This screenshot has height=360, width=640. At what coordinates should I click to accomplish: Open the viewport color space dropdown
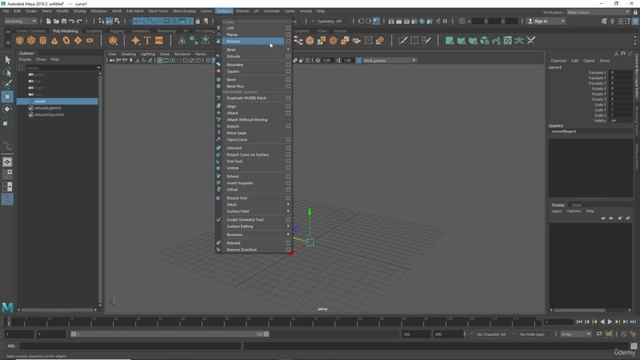[389, 60]
